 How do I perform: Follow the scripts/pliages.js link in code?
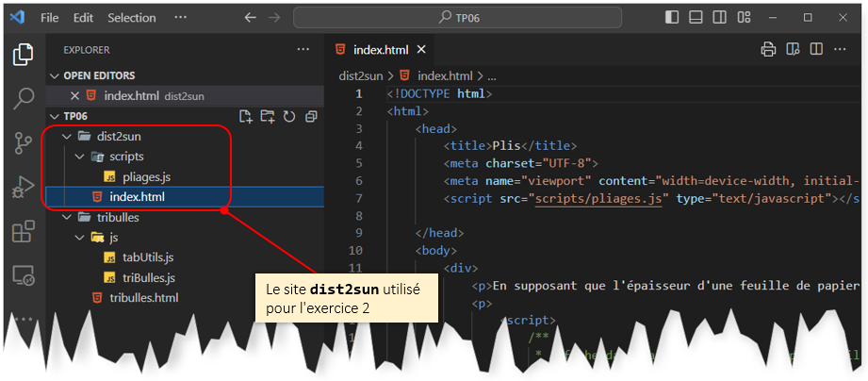598,198
